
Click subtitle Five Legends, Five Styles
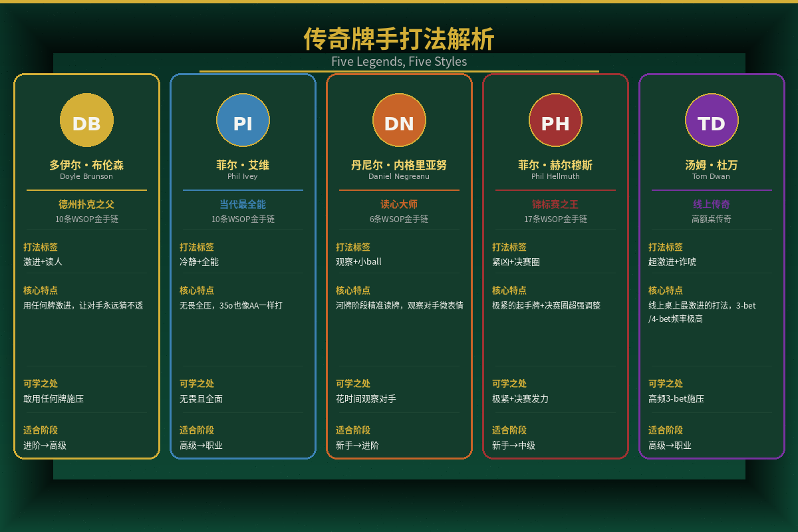tap(399, 61)
